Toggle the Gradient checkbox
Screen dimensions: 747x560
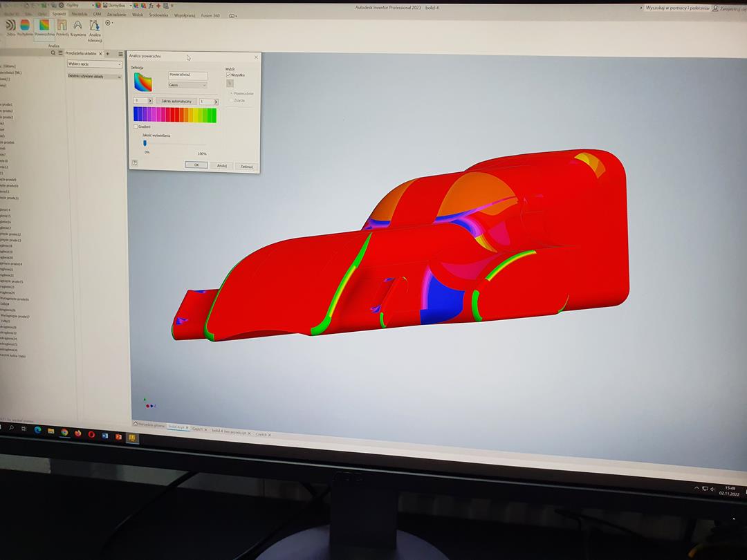(136, 127)
